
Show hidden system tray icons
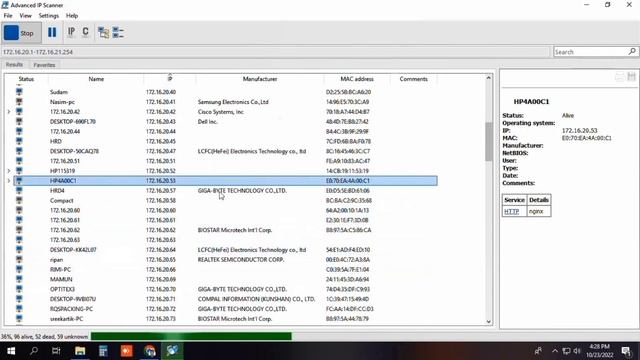(x=555, y=351)
